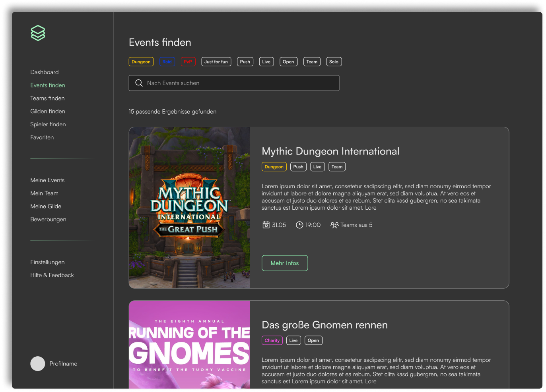Open Meine Gilde
The width and height of the screenshot is (546, 392).
46,207
